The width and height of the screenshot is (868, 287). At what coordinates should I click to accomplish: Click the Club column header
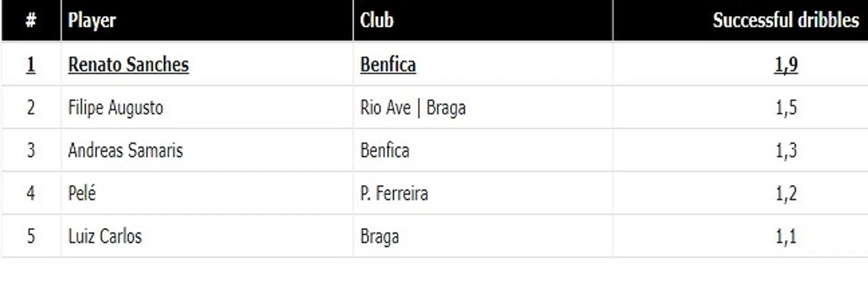click(x=376, y=20)
